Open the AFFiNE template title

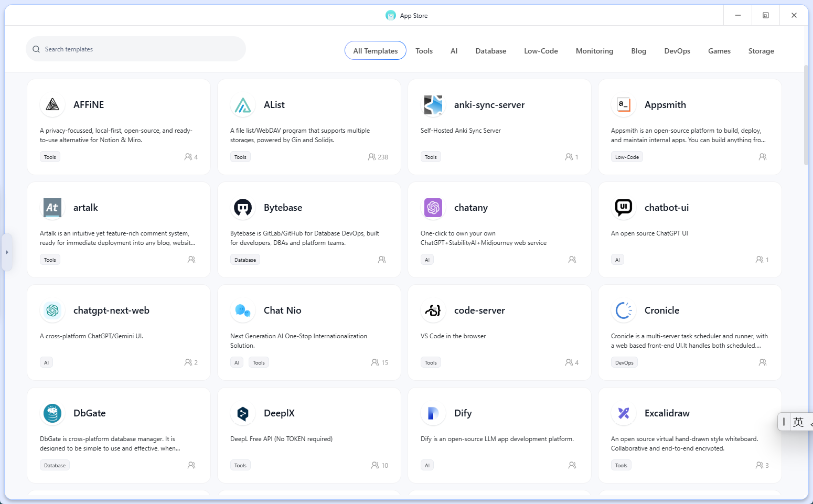coord(89,105)
